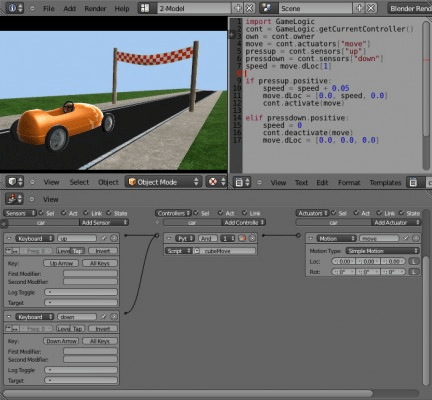The width and height of the screenshot is (432, 400).
Task: Collapse the 'up' keyboard sensor panel
Action: tap(9, 238)
